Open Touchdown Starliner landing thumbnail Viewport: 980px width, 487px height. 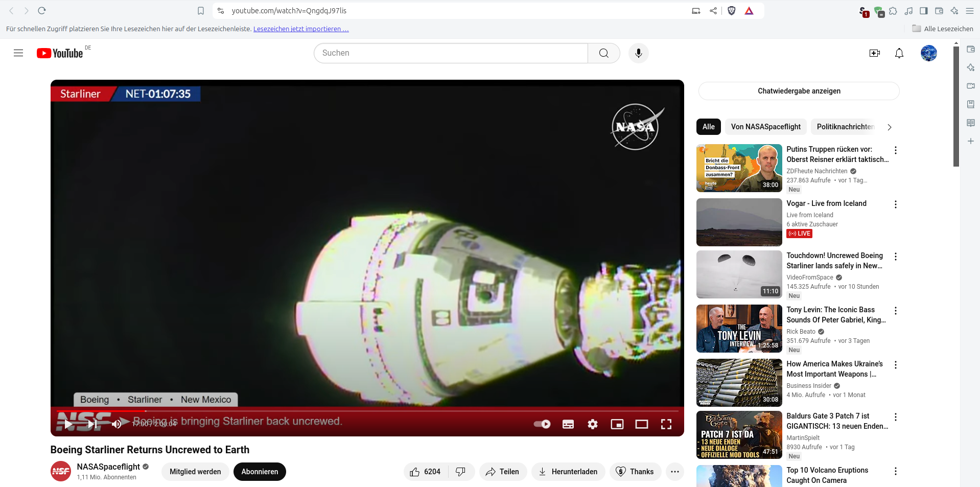[739, 274]
